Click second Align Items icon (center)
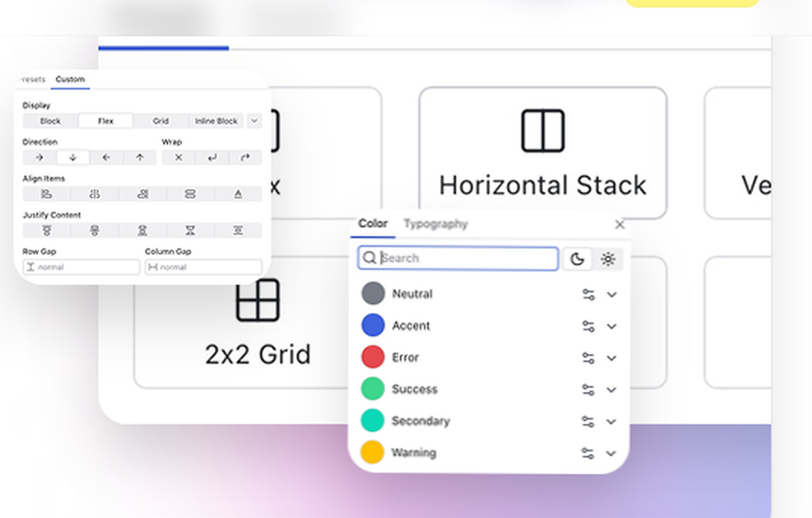This screenshot has width=812, height=518. [x=94, y=194]
